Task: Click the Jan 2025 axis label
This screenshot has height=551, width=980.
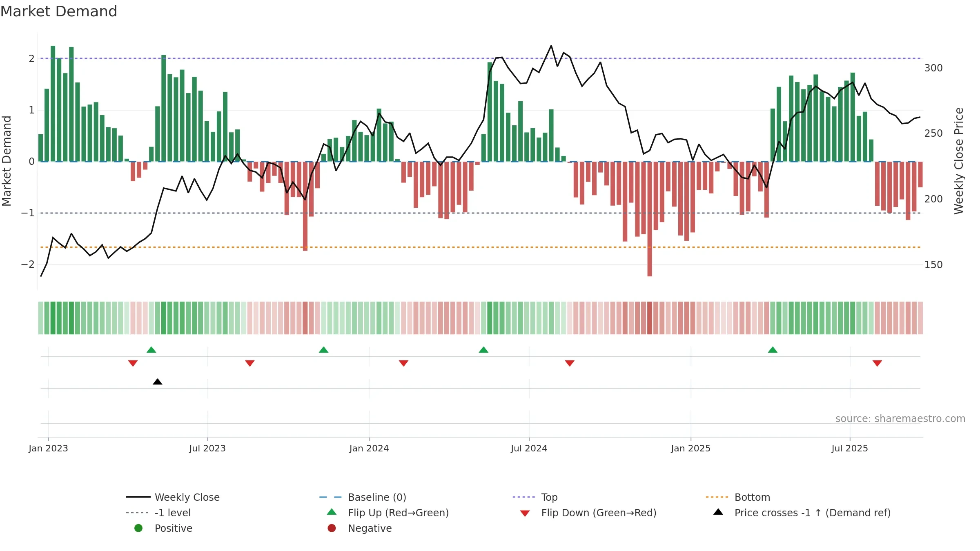Action: 691,448
